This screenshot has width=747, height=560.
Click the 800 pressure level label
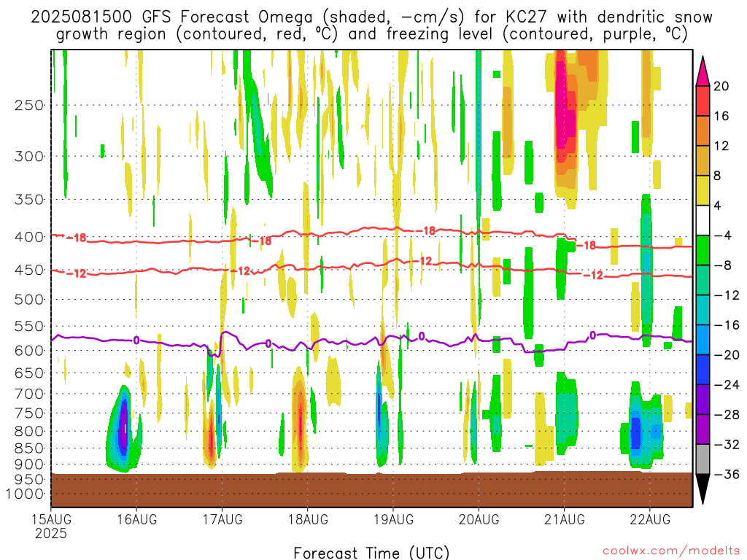[x=29, y=432]
